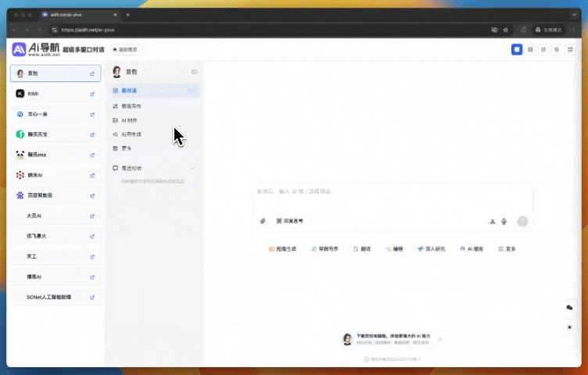Click the attachment paperclip icon
This screenshot has height=375, width=588.
pyautogui.click(x=263, y=221)
